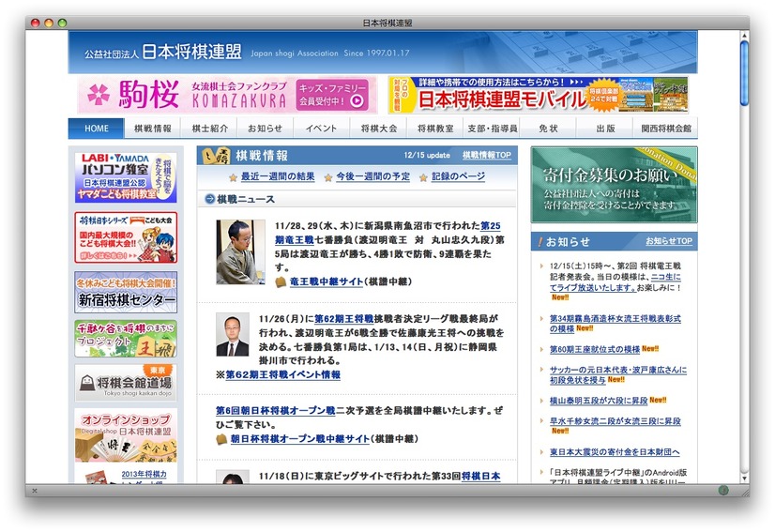
Task: Open the 千駄ヶ谷 王将 project banner
Action: point(126,339)
